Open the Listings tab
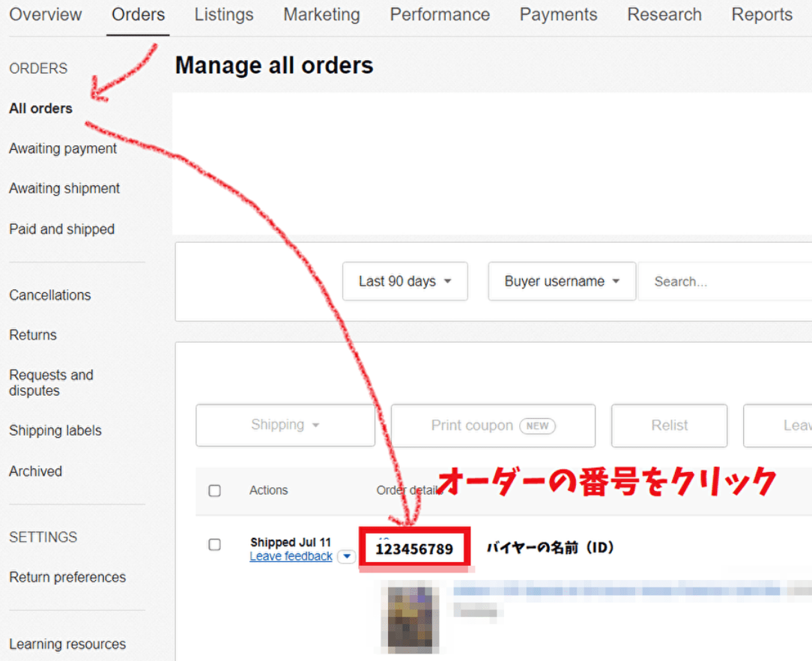This screenshot has height=661, width=812. tap(224, 14)
